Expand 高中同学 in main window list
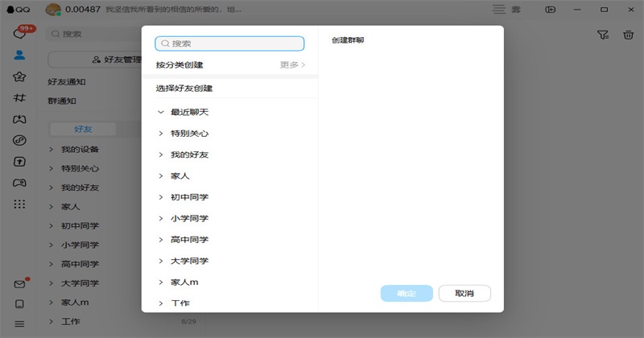The width and height of the screenshot is (644, 338). click(x=52, y=264)
